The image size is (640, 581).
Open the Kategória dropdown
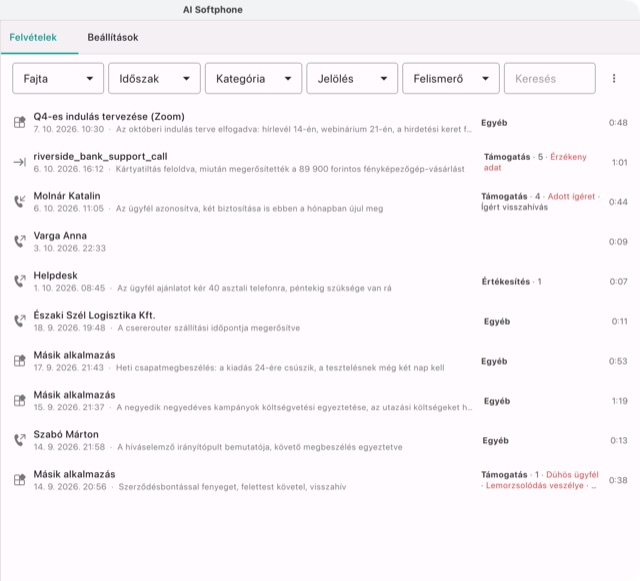coord(253,78)
